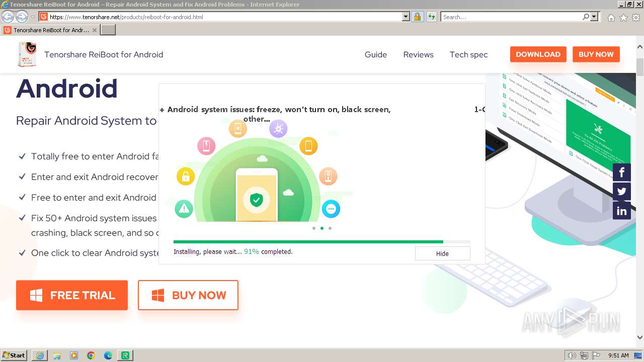Click the blue chat dots bubble
This screenshot has height=362, width=644.
[331, 209]
